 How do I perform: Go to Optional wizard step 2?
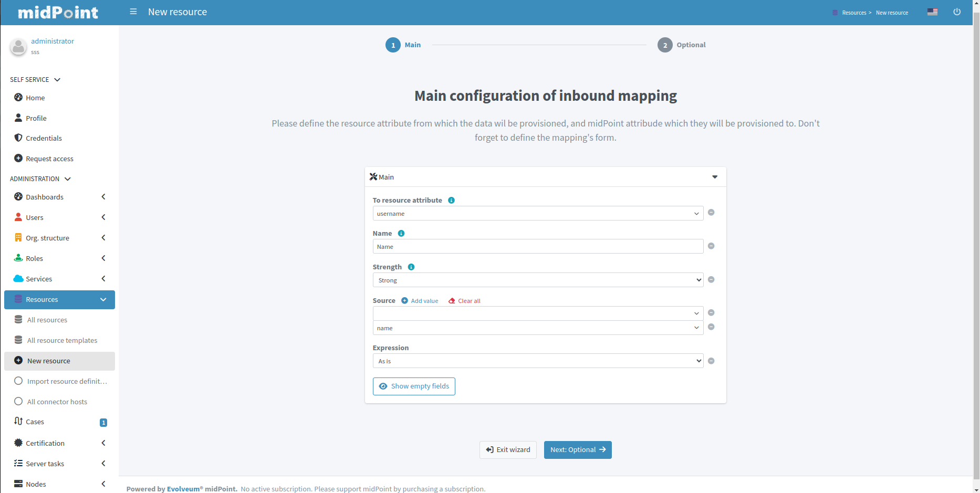point(665,45)
